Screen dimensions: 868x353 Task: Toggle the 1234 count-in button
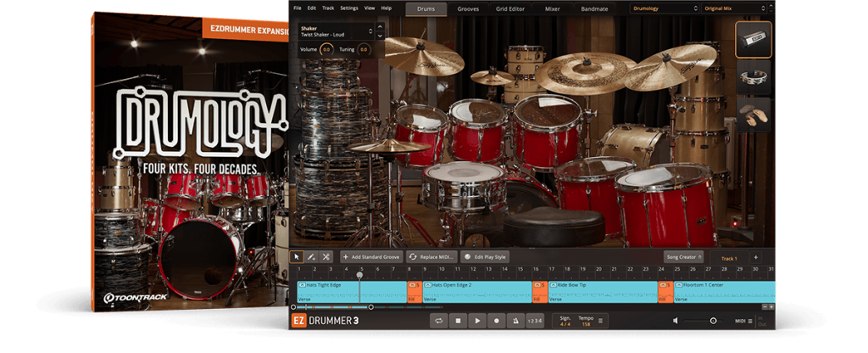click(x=535, y=320)
